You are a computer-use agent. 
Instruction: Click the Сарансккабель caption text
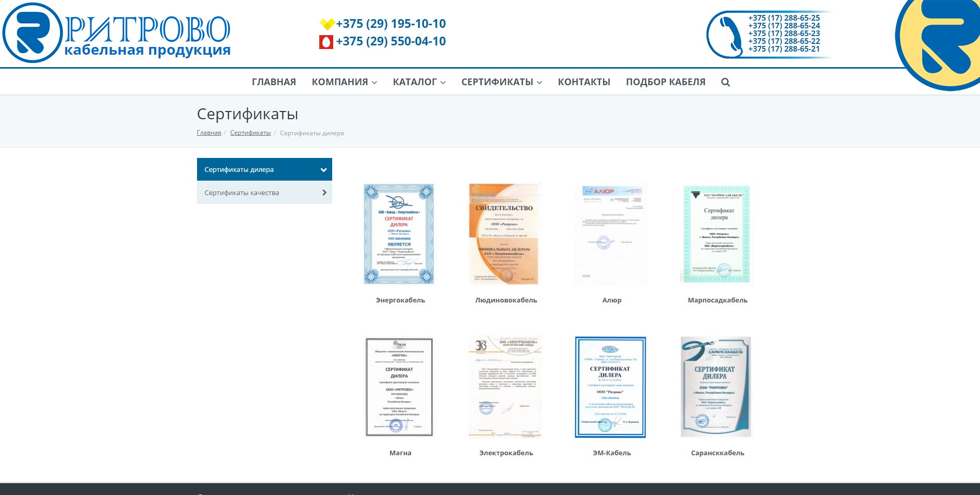717,453
